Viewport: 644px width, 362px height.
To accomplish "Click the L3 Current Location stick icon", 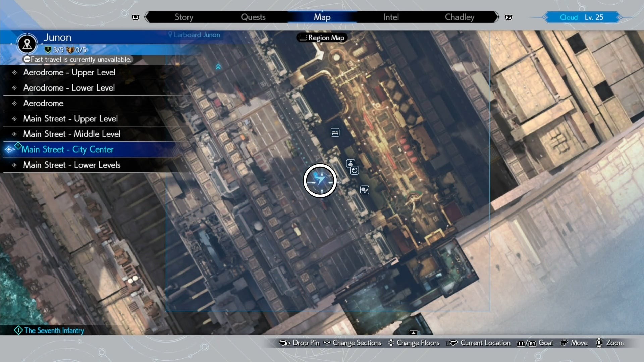I will (451, 343).
